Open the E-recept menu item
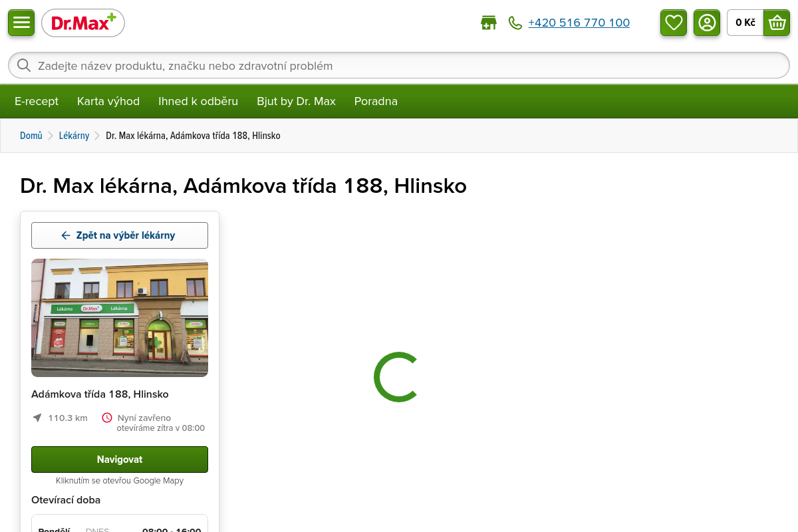This screenshot has height=532, width=798. [x=37, y=101]
